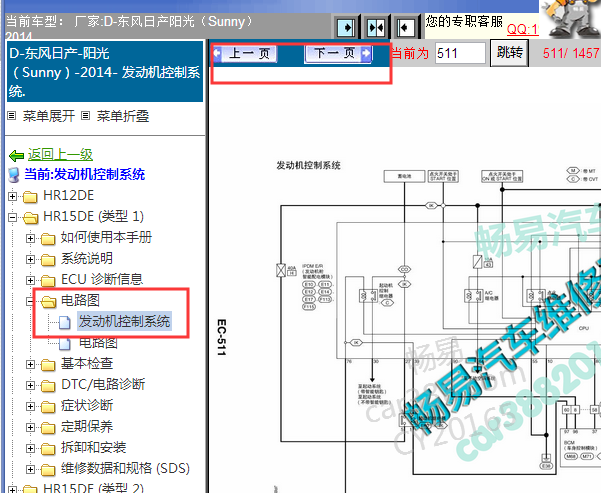Click the 返回上一级 link
Viewport: 601px width, 493px height.
(60, 154)
